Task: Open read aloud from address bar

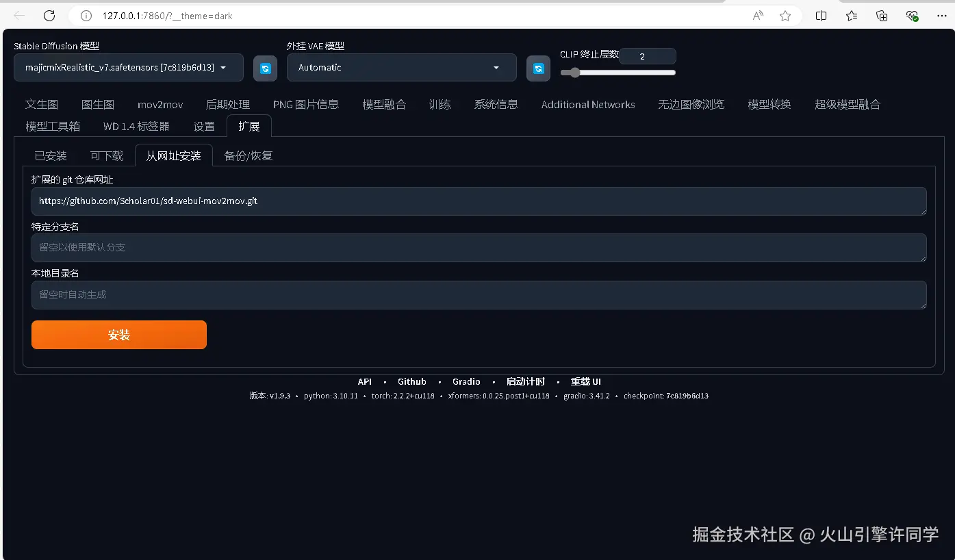Action: tap(758, 16)
